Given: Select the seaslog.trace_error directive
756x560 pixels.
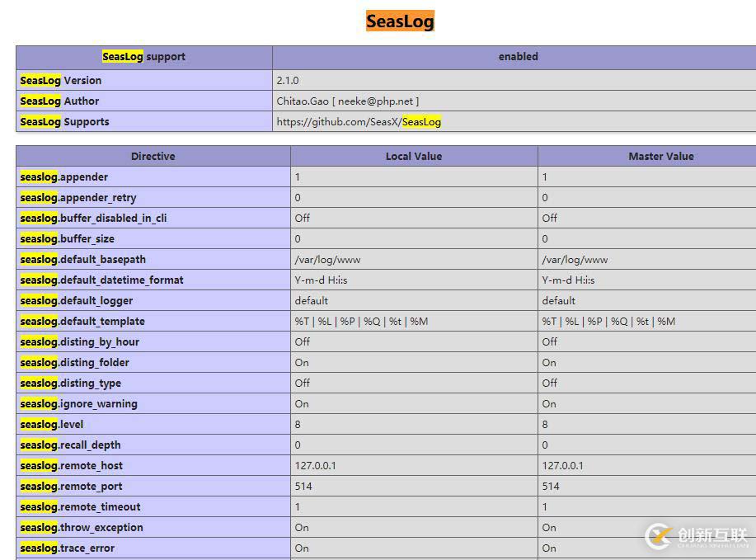Looking at the screenshot, I should click(67, 548).
